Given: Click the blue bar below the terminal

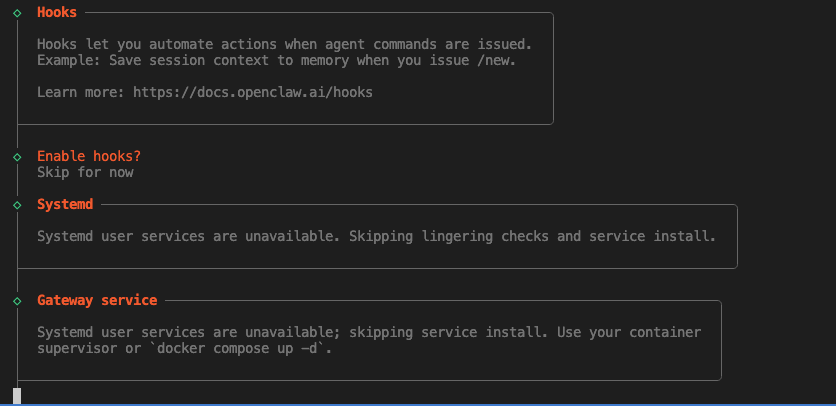Looking at the screenshot, I should [x=418, y=404].
